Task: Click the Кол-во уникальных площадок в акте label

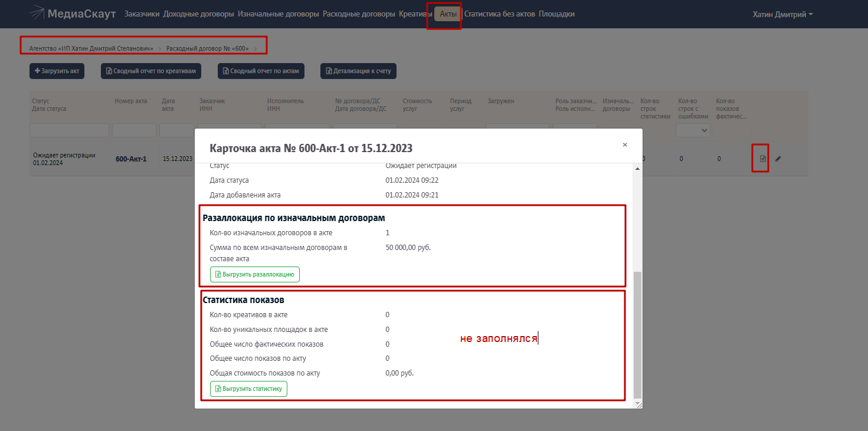Action: coord(269,330)
